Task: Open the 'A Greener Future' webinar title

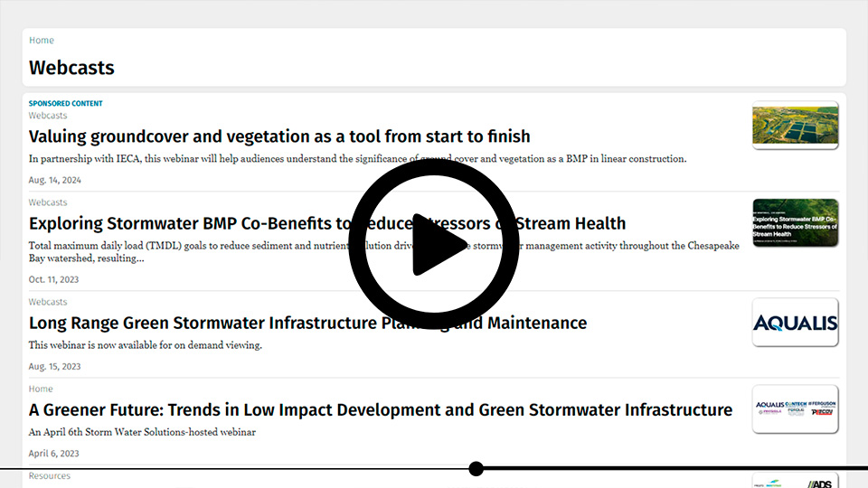Action: tap(380, 410)
